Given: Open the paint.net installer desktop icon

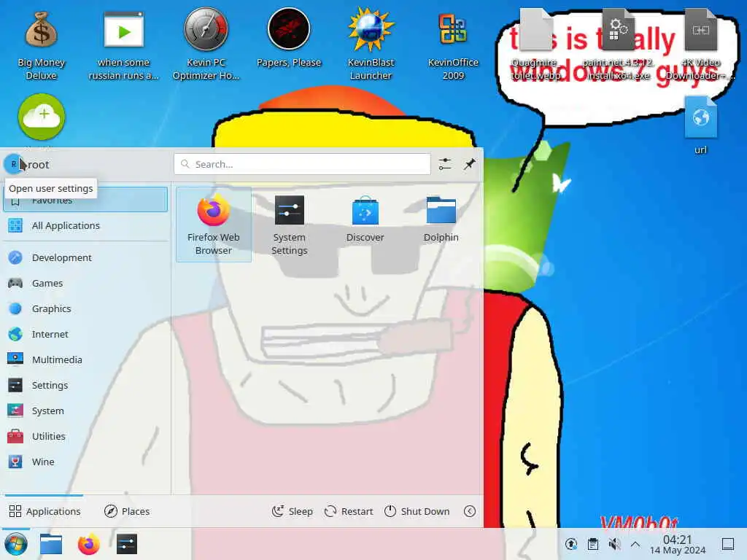Looking at the screenshot, I should 618,44.
